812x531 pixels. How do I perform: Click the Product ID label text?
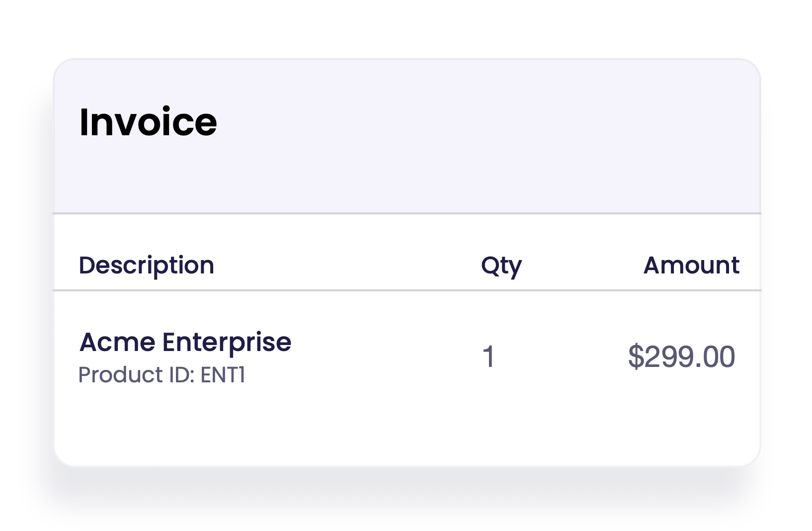click(x=135, y=375)
